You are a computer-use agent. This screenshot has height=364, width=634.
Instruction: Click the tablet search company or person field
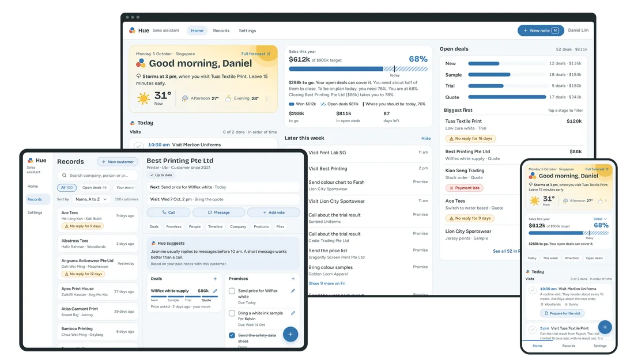(x=97, y=175)
